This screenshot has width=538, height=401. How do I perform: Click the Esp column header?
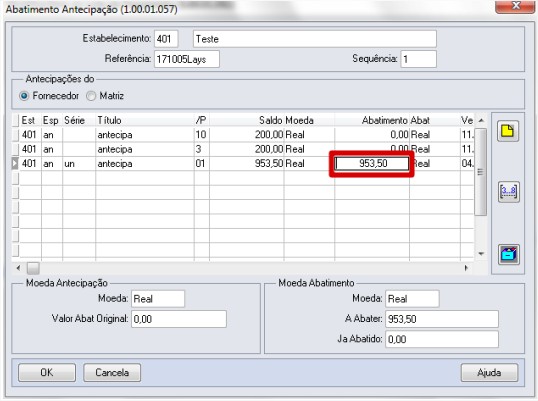pos(52,120)
